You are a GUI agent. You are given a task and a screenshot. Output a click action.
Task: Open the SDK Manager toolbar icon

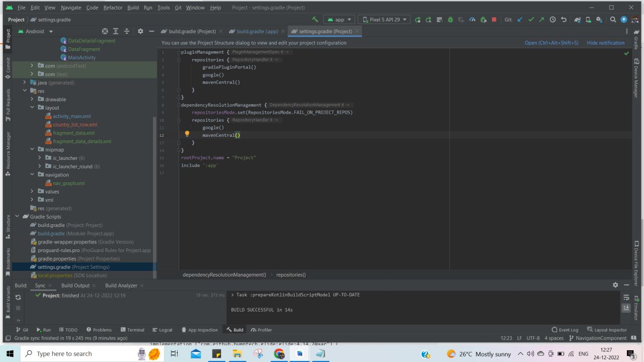[x=599, y=19]
